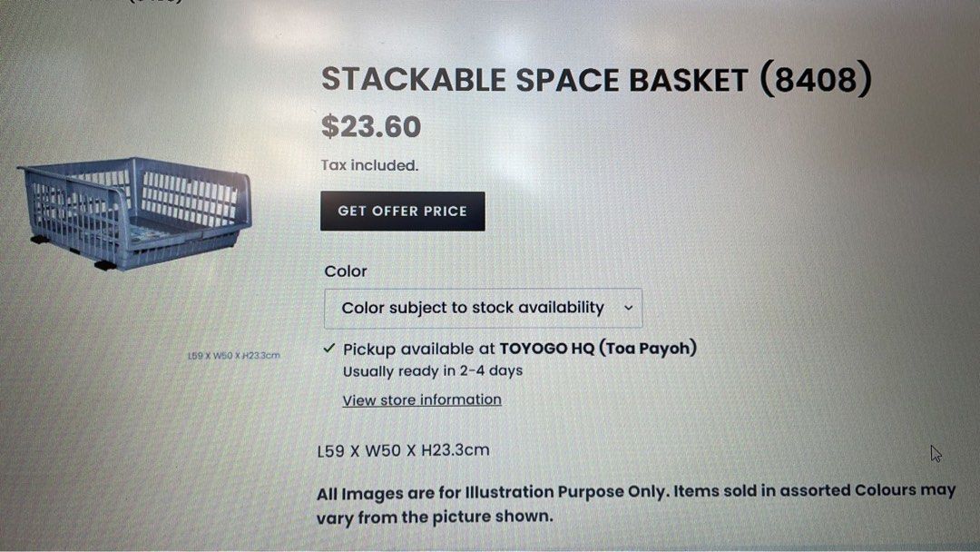Click the dimensions caption under the basket image

pyautogui.click(x=234, y=356)
